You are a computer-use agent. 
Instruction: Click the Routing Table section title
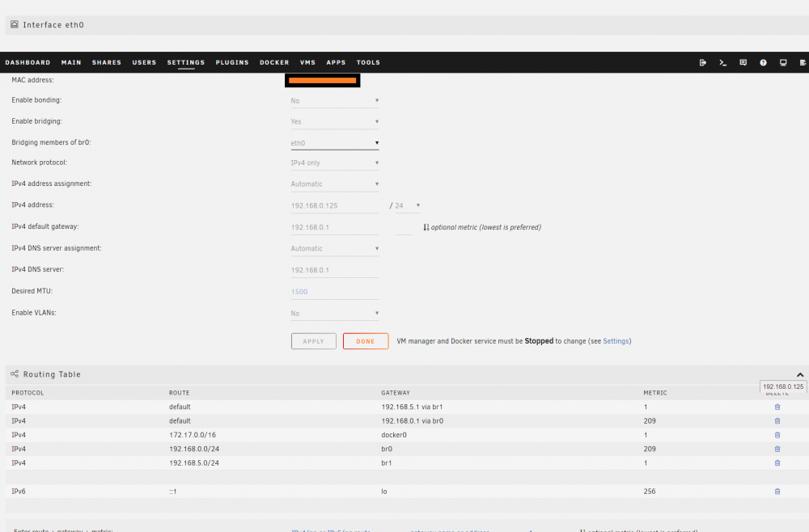click(x=52, y=374)
